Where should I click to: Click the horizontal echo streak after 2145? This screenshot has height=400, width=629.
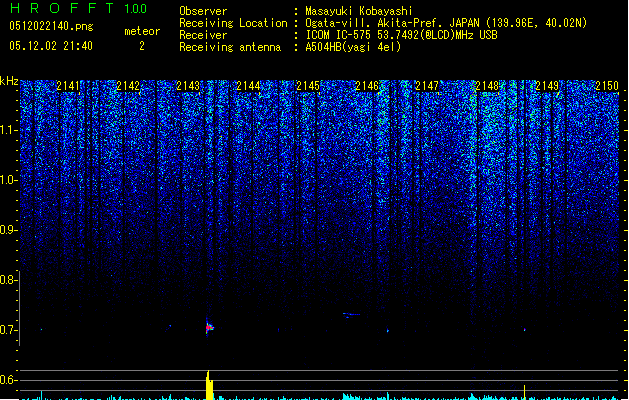coord(351,314)
